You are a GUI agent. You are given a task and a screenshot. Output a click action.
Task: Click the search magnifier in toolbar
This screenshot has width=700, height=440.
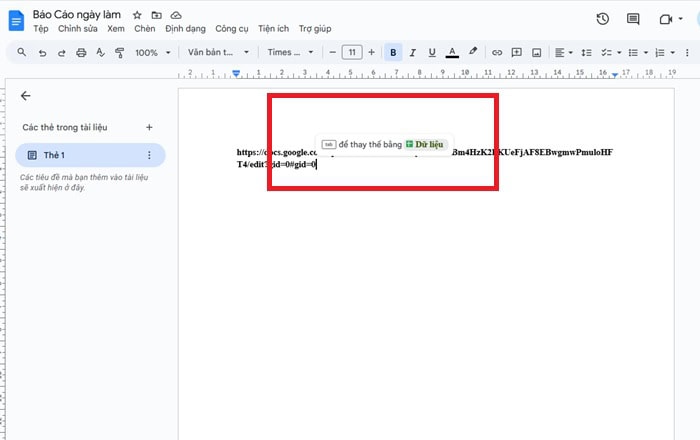tap(21, 52)
